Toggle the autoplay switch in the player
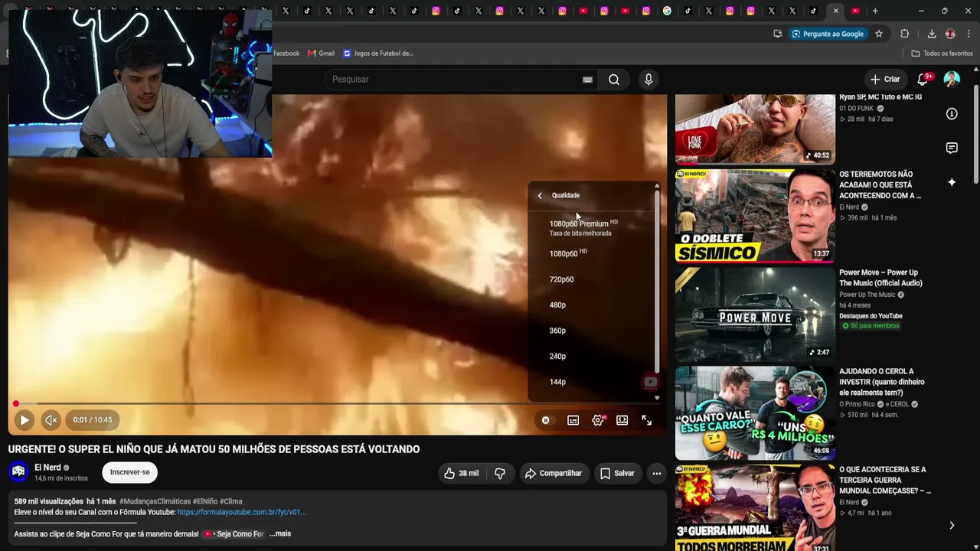The width and height of the screenshot is (980, 551). tap(545, 420)
